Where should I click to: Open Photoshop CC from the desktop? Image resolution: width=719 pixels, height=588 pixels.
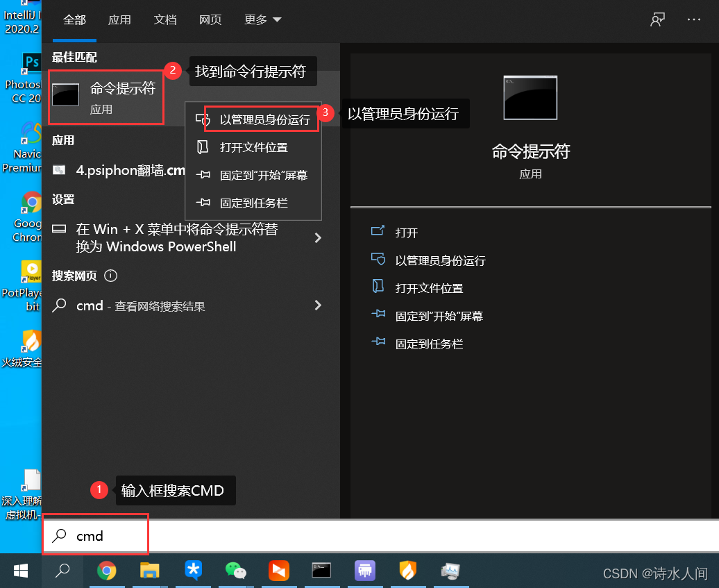click(x=31, y=62)
